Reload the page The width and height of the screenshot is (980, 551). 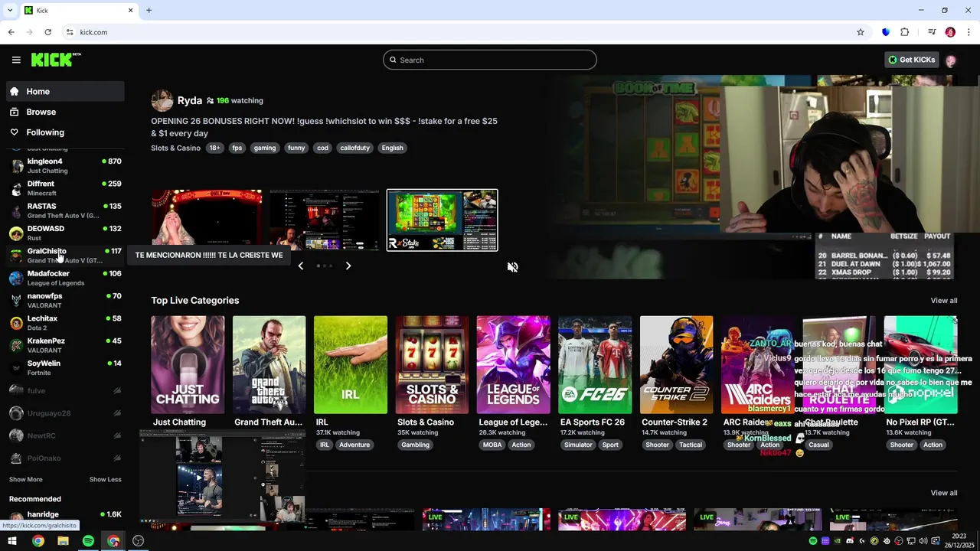[47, 32]
